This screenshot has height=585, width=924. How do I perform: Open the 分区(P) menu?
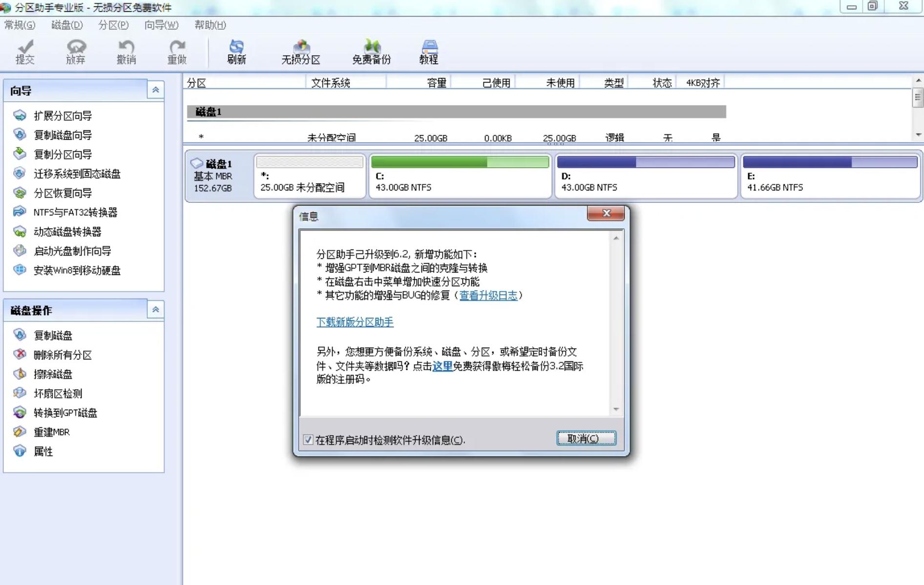click(113, 25)
